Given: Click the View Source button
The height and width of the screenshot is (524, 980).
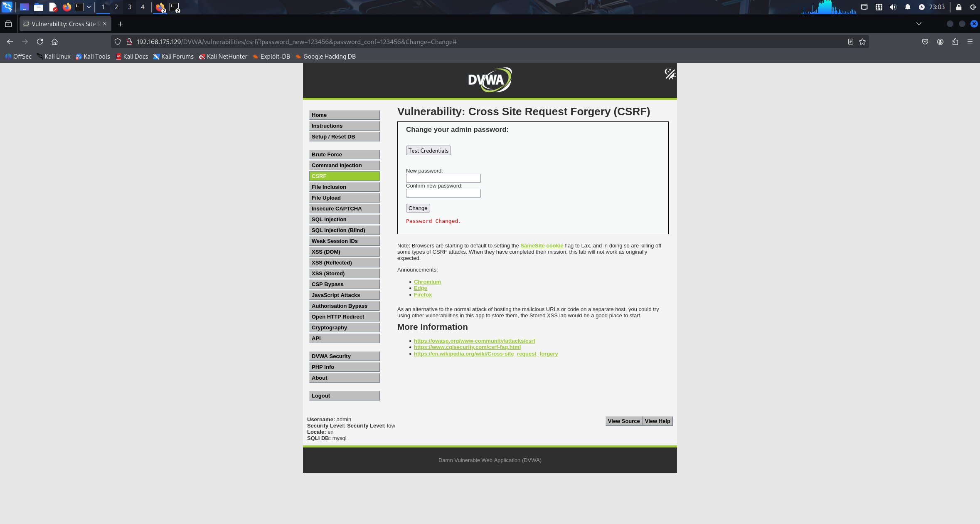Looking at the screenshot, I should pos(623,421).
